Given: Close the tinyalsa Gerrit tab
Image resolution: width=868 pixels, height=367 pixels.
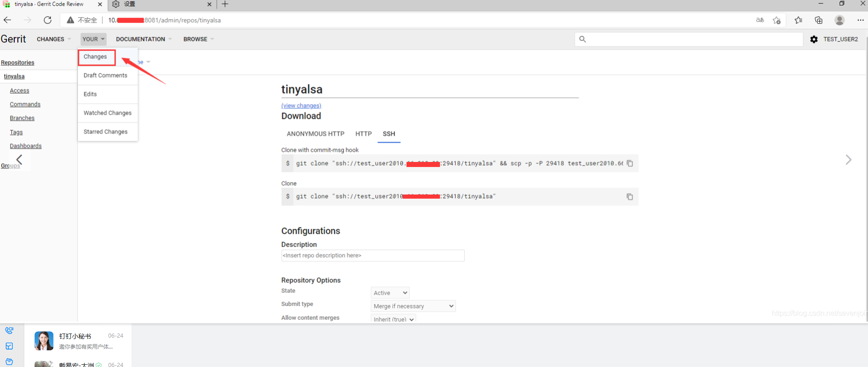Looking at the screenshot, I should pos(100,4).
